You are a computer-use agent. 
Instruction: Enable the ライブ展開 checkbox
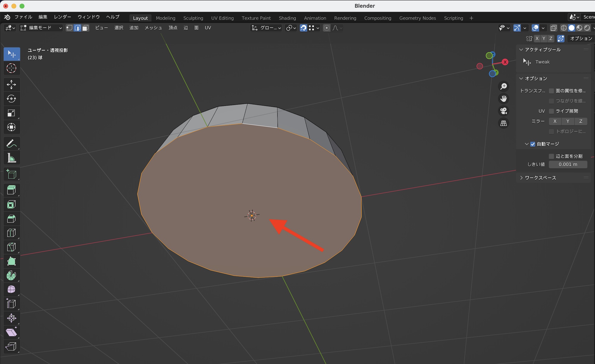tap(551, 111)
